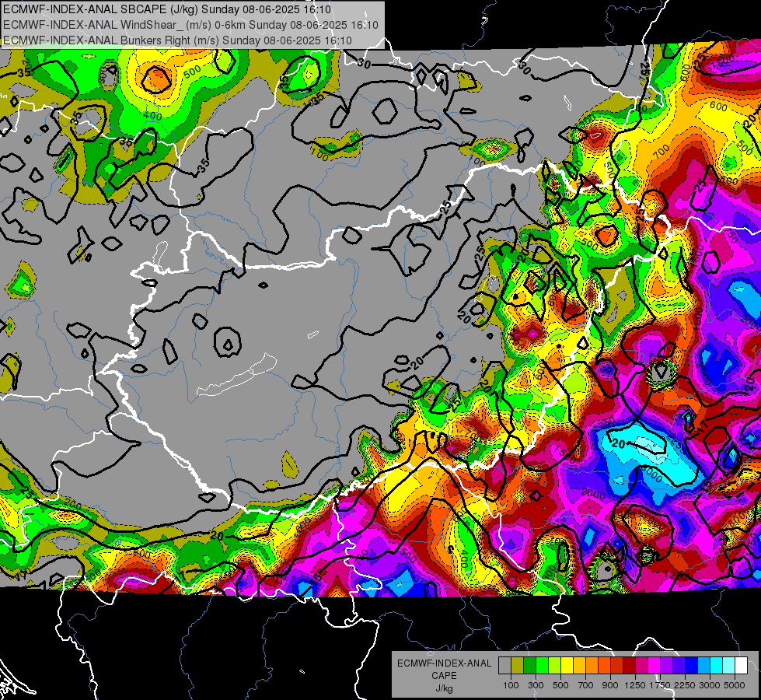
Task: Click the 3000 legend tick value
Action: coord(710,685)
